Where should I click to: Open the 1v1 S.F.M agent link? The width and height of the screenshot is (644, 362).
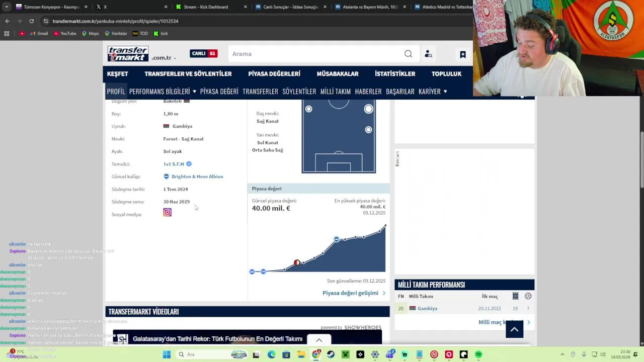(174, 164)
